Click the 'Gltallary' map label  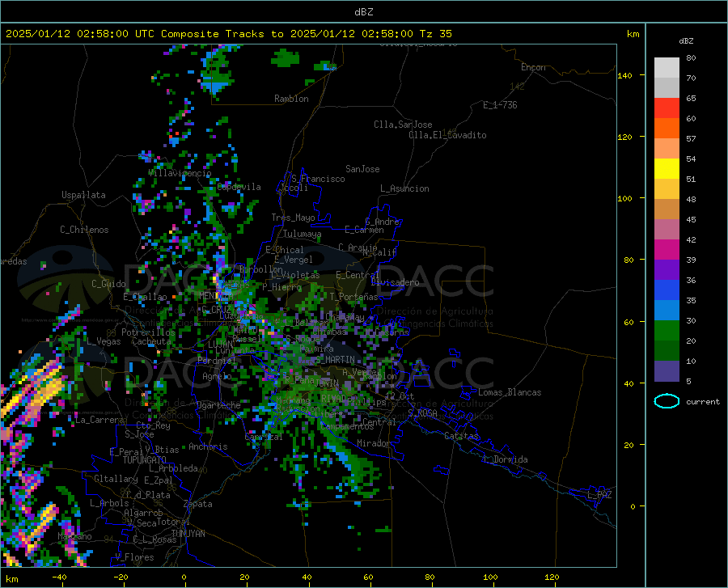click(x=116, y=479)
